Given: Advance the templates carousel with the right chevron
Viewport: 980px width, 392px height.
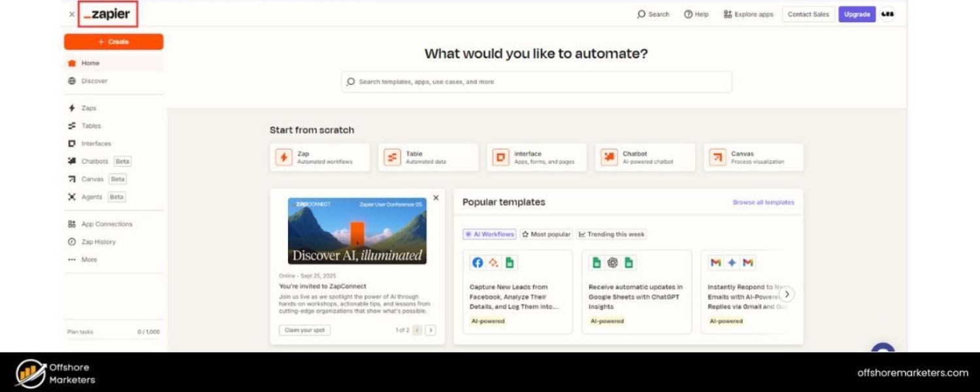Looking at the screenshot, I should (787, 295).
